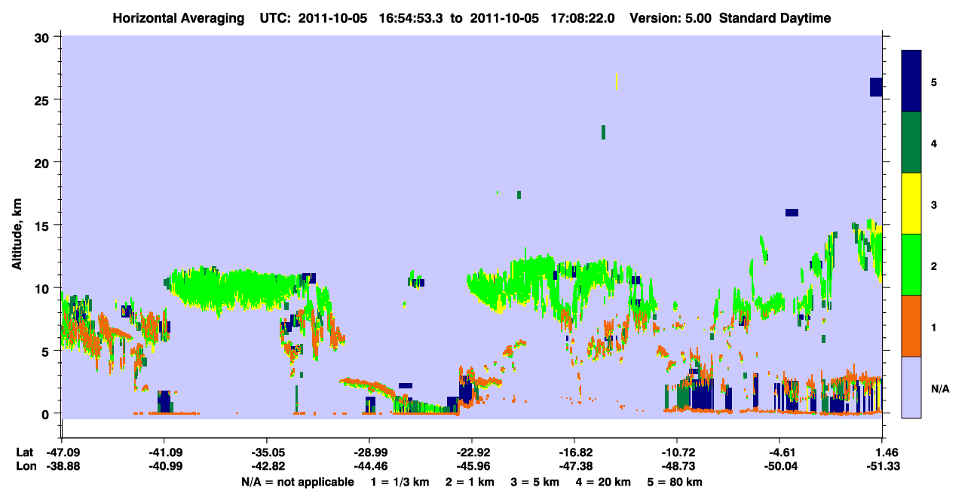Click the yellow level 3 color swatch
This screenshot has width=980, height=503.
(911, 204)
